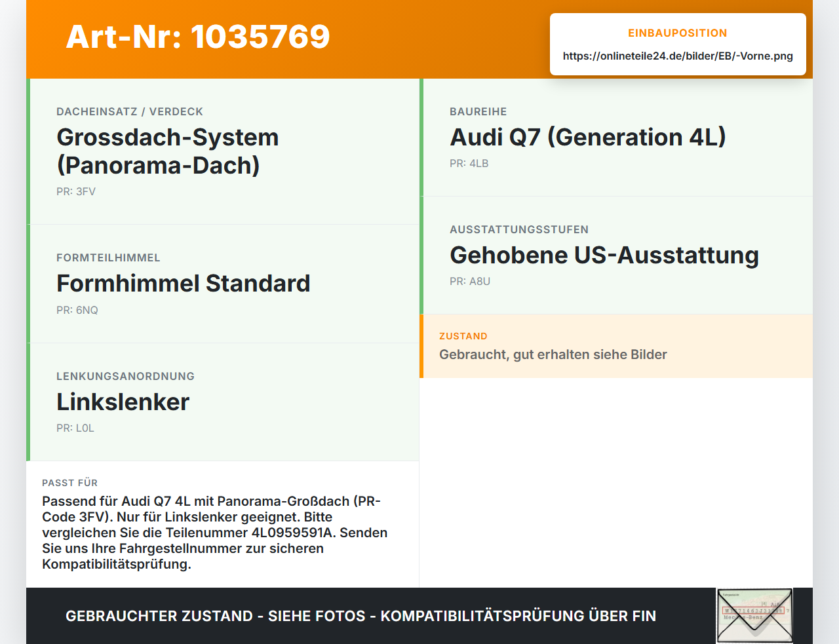Viewport: 839px width, 644px height.
Task: Click Gehobene US-Ausstattung value
Action: tap(604, 255)
